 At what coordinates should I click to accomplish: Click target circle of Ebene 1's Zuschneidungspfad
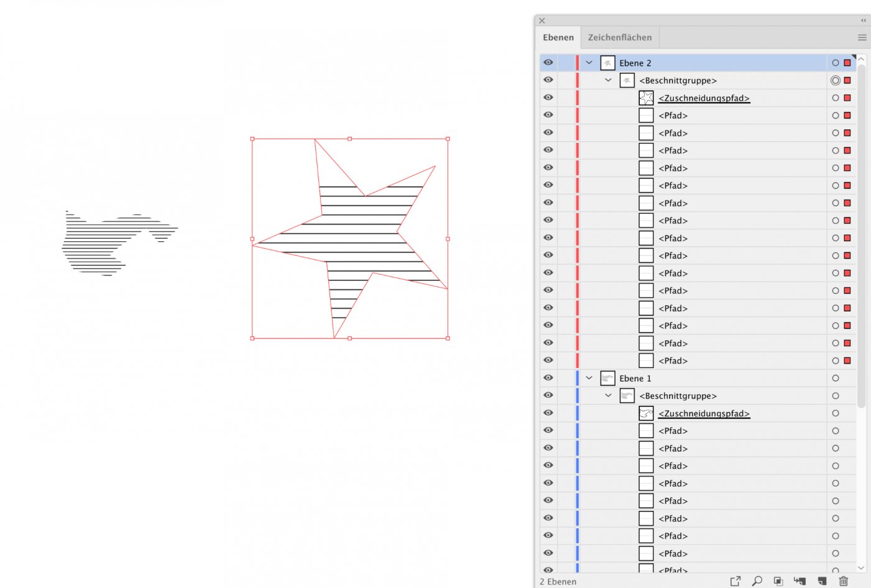tap(836, 413)
